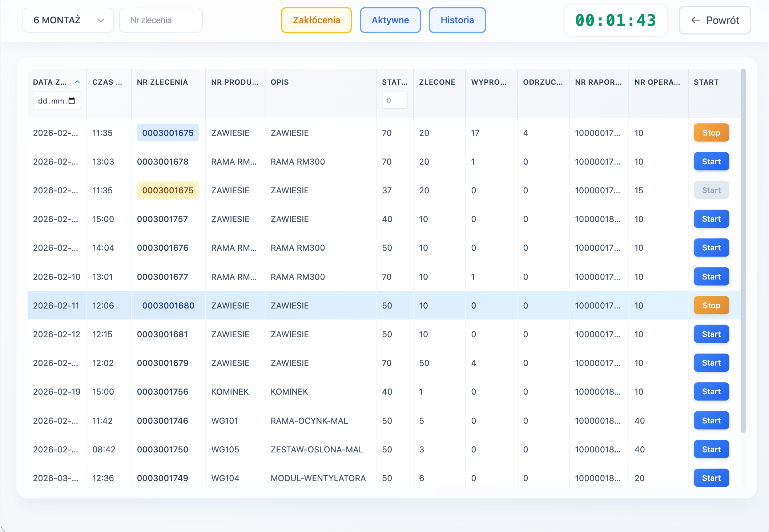769x532 pixels.
Task: Focus the STAT... column filter input
Action: coord(394,101)
